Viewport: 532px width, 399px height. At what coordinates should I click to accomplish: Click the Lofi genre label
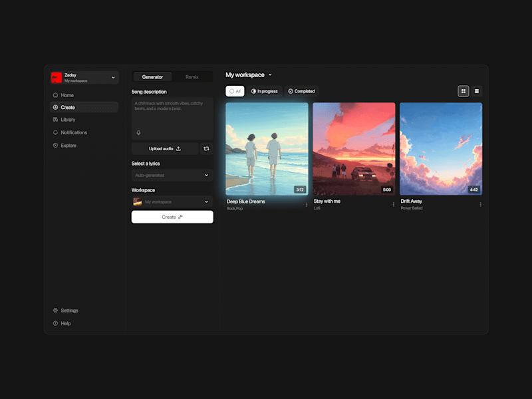(317, 208)
